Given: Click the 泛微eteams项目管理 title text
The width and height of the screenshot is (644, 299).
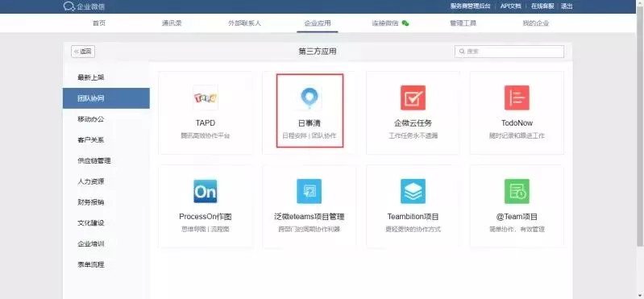Looking at the screenshot, I should click(x=310, y=217).
